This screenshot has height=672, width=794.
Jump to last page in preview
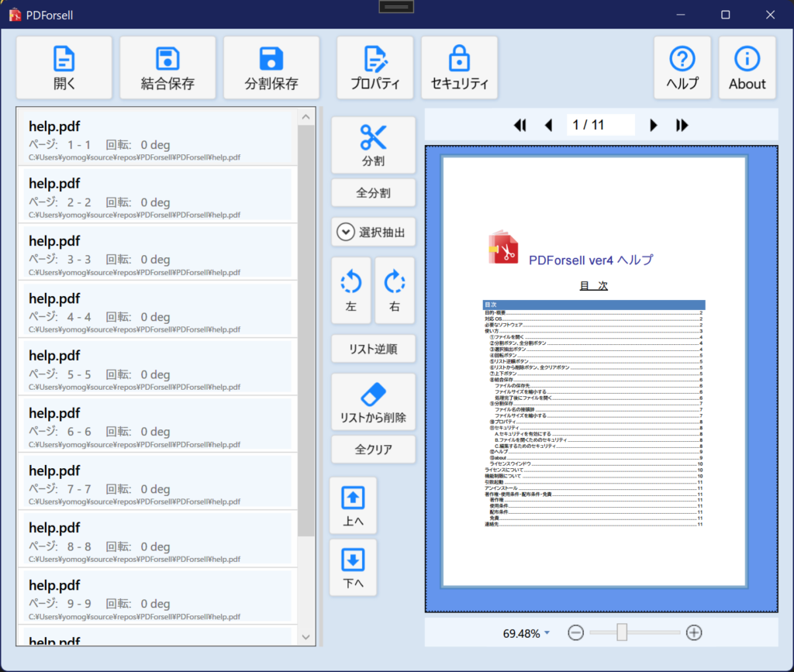pyautogui.click(x=682, y=125)
